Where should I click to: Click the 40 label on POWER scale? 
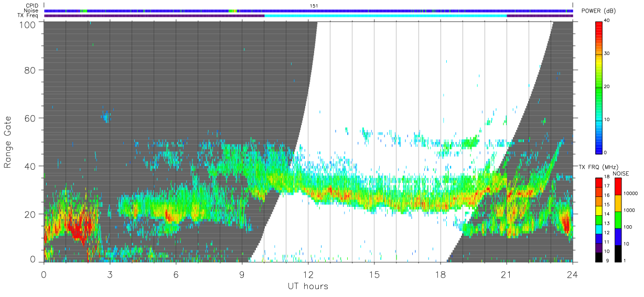pyautogui.click(x=607, y=20)
